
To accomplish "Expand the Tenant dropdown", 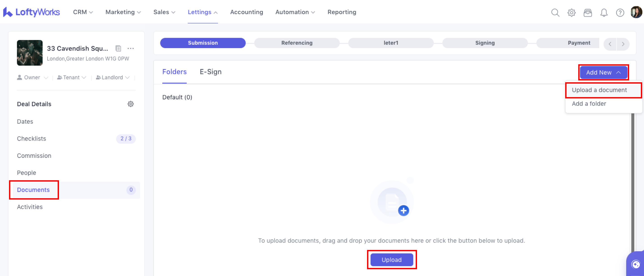I will pyautogui.click(x=72, y=78).
